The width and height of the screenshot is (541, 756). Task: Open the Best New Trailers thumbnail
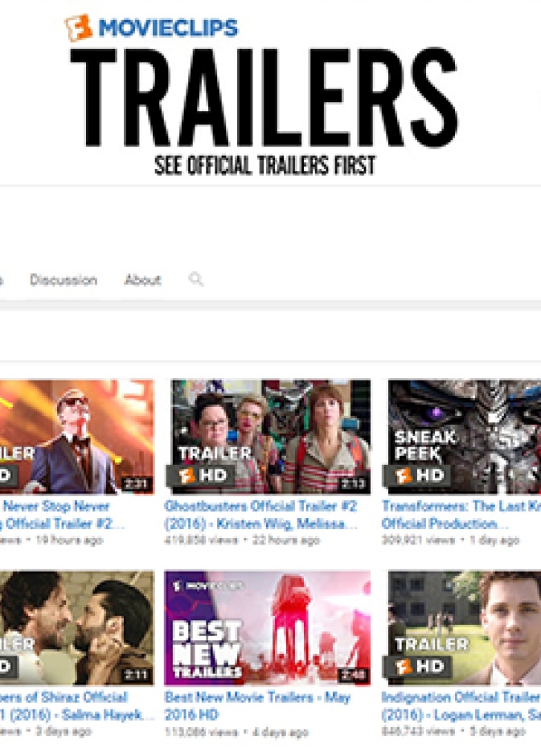point(268,628)
